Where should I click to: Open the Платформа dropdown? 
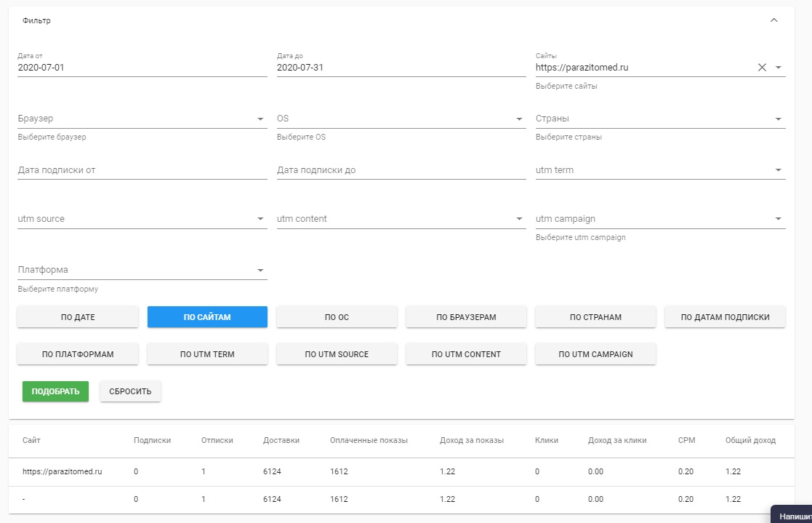pos(142,270)
